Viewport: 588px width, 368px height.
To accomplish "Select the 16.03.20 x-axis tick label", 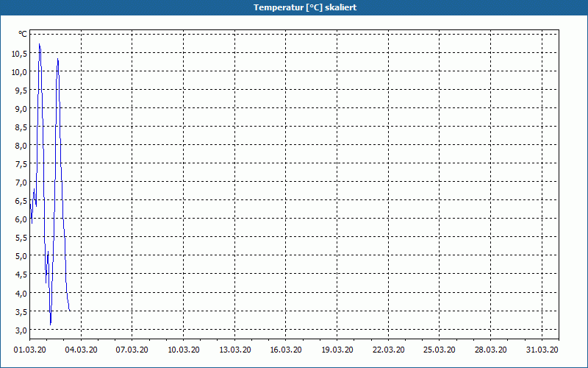I will tap(287, 350).
